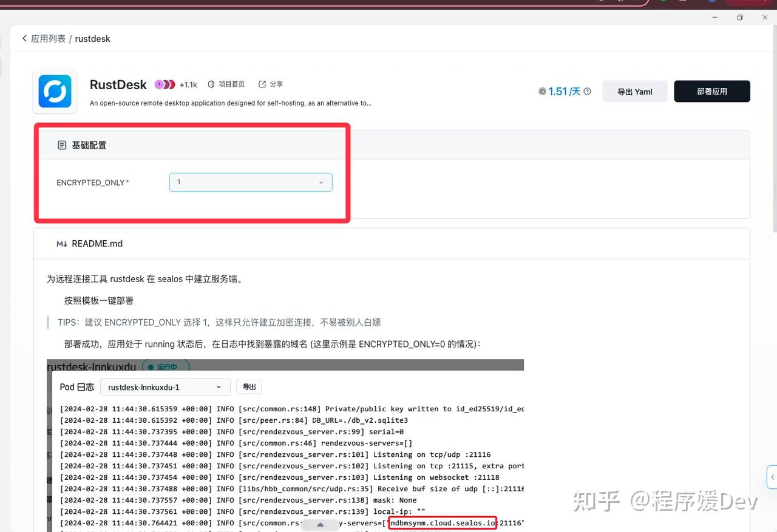Click the RustDesk application logo icon
Viewport: 777px width, 532px height.
(55, 91)
